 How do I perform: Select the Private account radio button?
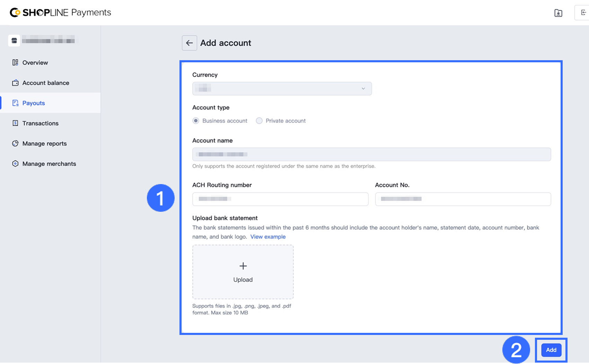pos(259,121)
